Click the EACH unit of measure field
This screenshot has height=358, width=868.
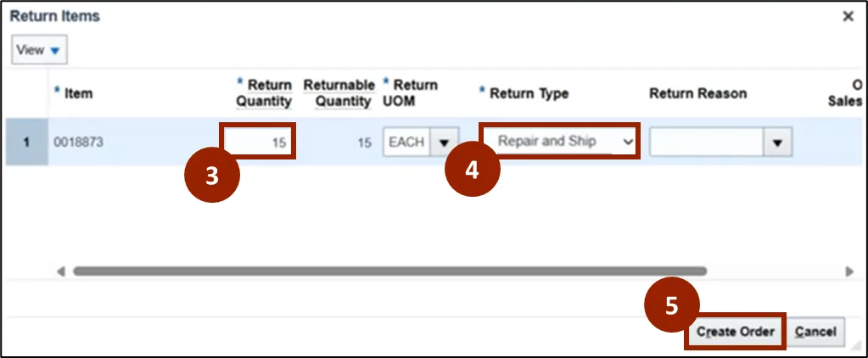pos(406,143)
